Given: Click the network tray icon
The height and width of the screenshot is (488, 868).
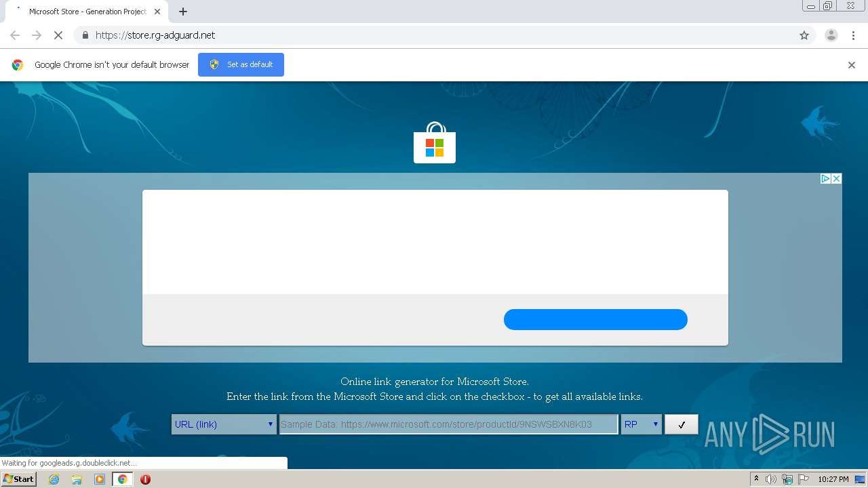Looking at the screenshot, I should (787, 479).
